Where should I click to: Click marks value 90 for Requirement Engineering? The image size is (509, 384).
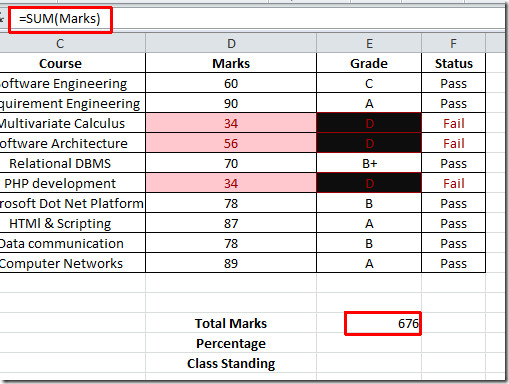coord(231,103)
